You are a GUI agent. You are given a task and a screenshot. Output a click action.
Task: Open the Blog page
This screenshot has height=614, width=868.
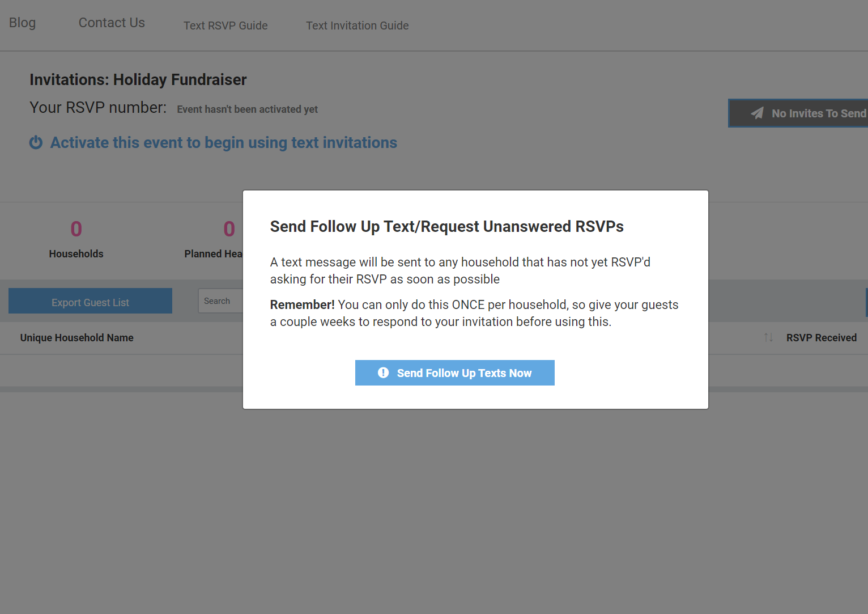[22, 23]
